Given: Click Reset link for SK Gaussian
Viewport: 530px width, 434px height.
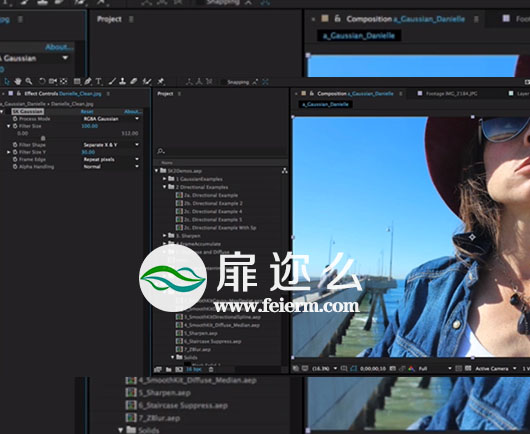Looking at the screenshot, I should [x=87, y=112].
